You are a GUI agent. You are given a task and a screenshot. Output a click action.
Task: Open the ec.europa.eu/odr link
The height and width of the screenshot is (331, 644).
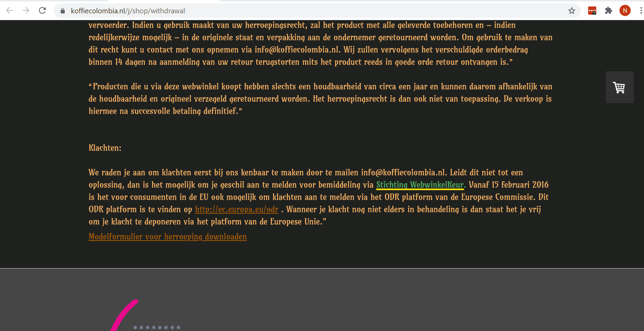pos(236,210)
